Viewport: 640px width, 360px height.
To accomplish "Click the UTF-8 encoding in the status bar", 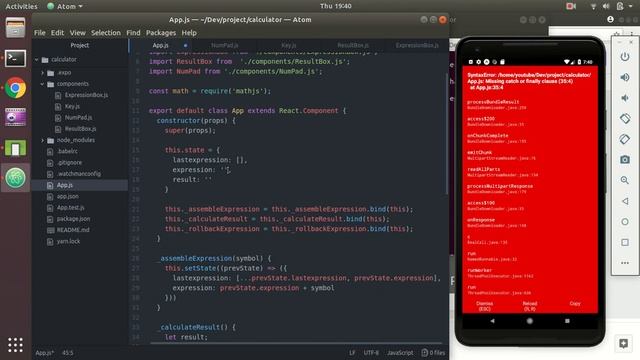I will click(x=371, y=353).
